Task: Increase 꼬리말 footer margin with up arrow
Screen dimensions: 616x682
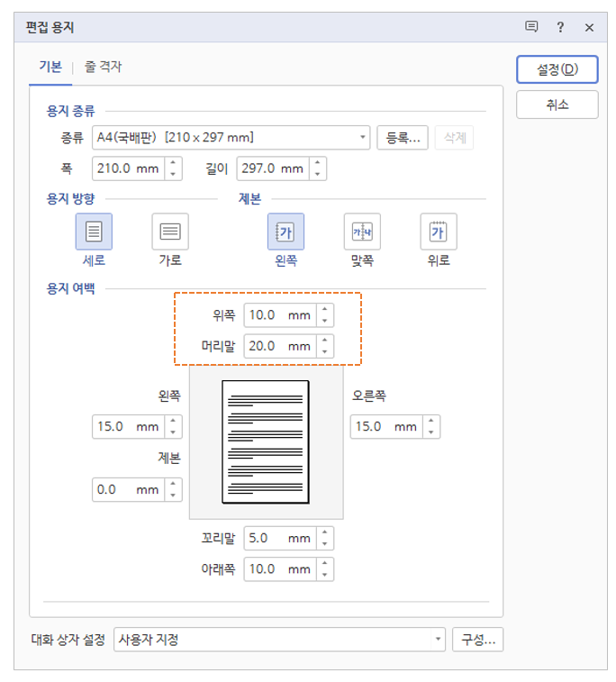Action: [325, 532]
